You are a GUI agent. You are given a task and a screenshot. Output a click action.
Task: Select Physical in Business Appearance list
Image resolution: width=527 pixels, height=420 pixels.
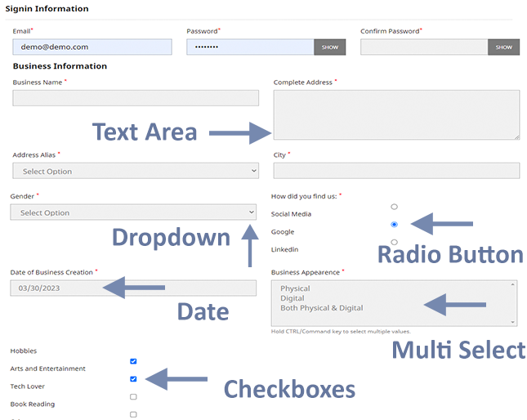click(x=295, y=288)
